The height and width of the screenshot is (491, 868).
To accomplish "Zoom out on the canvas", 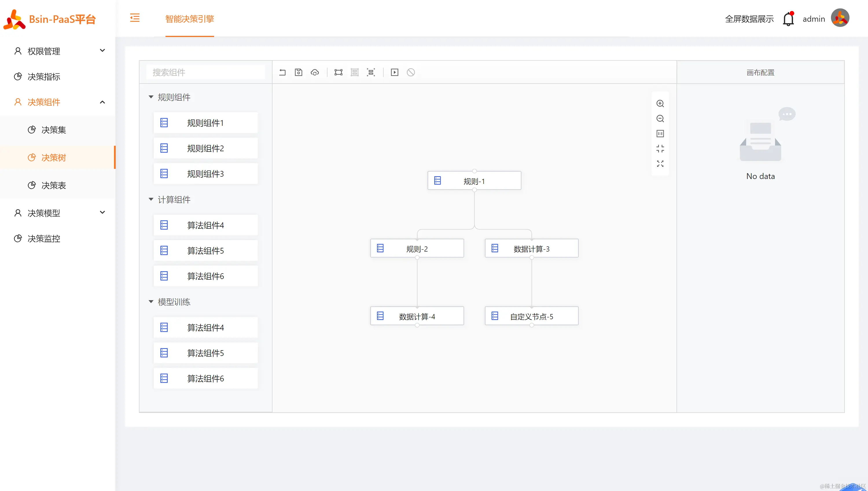I will pos(660,119).
